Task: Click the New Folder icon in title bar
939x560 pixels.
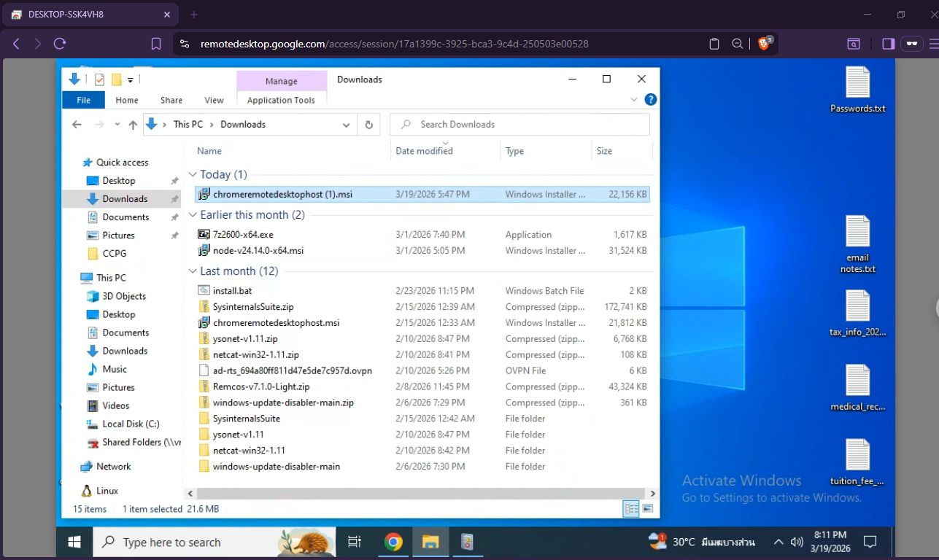Action: click(116, 79)
